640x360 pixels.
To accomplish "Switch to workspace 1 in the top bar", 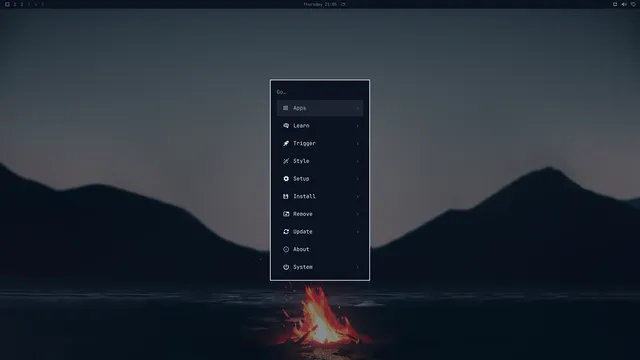I will coord(15,4).
